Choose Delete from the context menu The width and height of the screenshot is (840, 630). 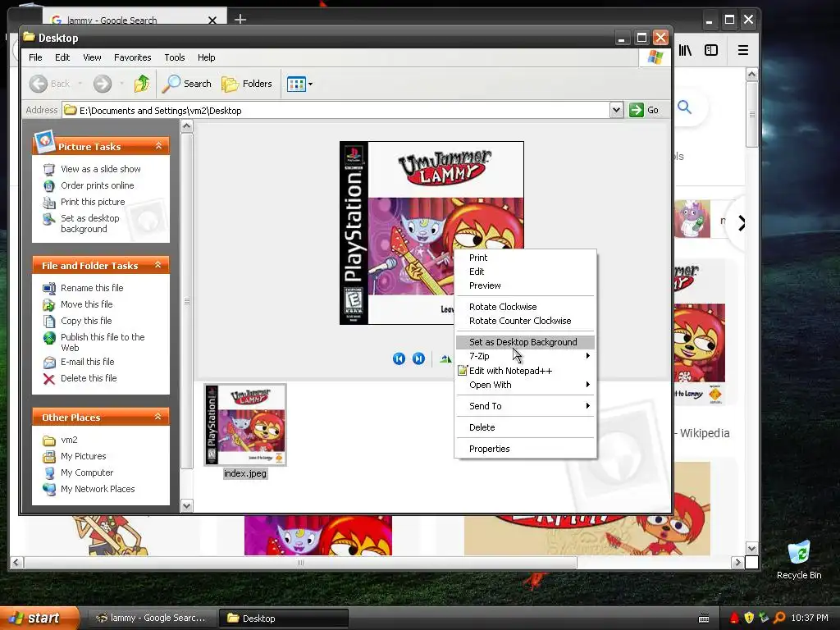click(x=525, y=427)
